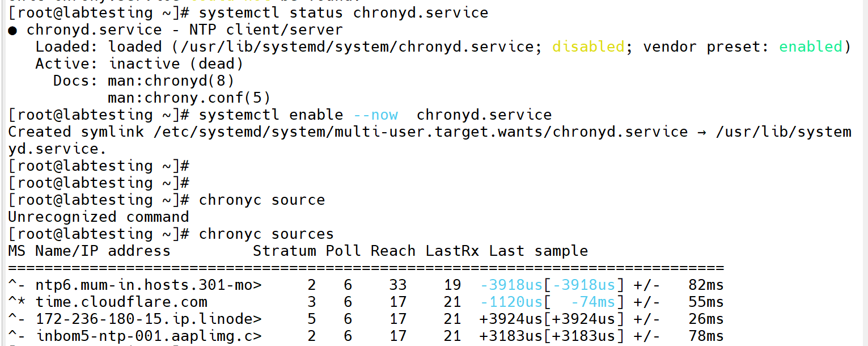Click the 'LastRx' column header
Image resolution: width=868 pixels, height=346 pixels.
452,251
